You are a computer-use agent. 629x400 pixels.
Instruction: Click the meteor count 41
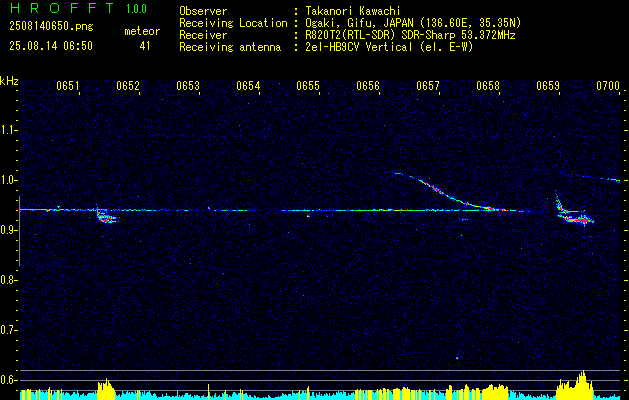point(144,46)
